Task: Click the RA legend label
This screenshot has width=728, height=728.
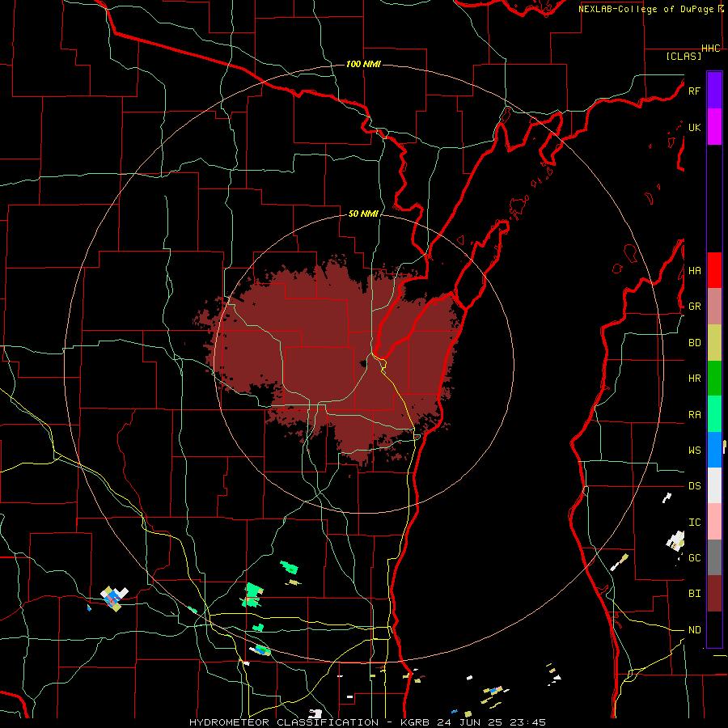Action: point(694,415)
